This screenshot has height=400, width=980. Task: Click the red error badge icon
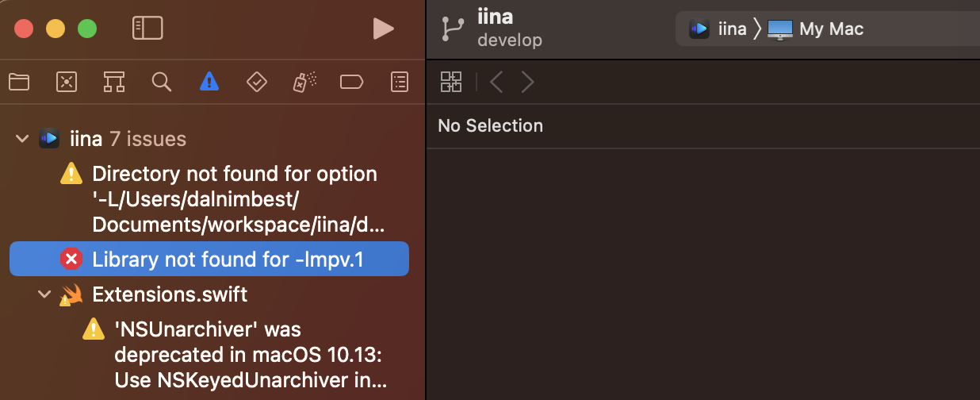[x=71, y=259]
